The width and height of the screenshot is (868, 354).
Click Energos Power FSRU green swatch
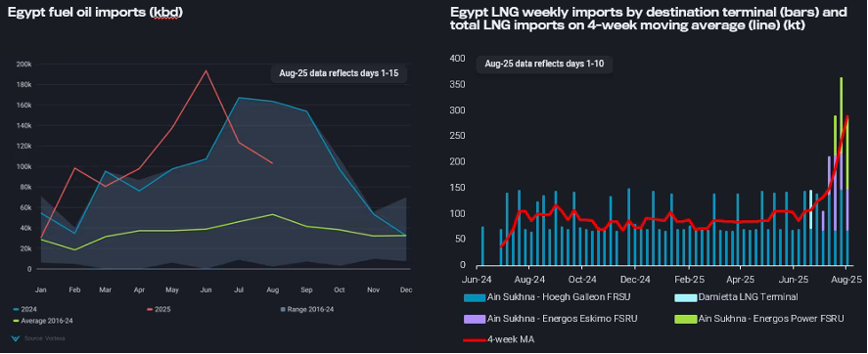tap(685, 319)
